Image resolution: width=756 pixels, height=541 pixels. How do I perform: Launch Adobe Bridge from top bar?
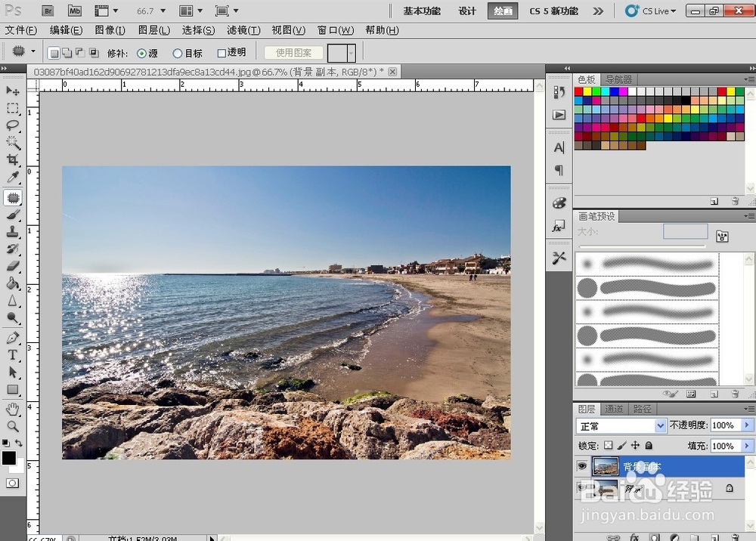(x=47, y=11)
